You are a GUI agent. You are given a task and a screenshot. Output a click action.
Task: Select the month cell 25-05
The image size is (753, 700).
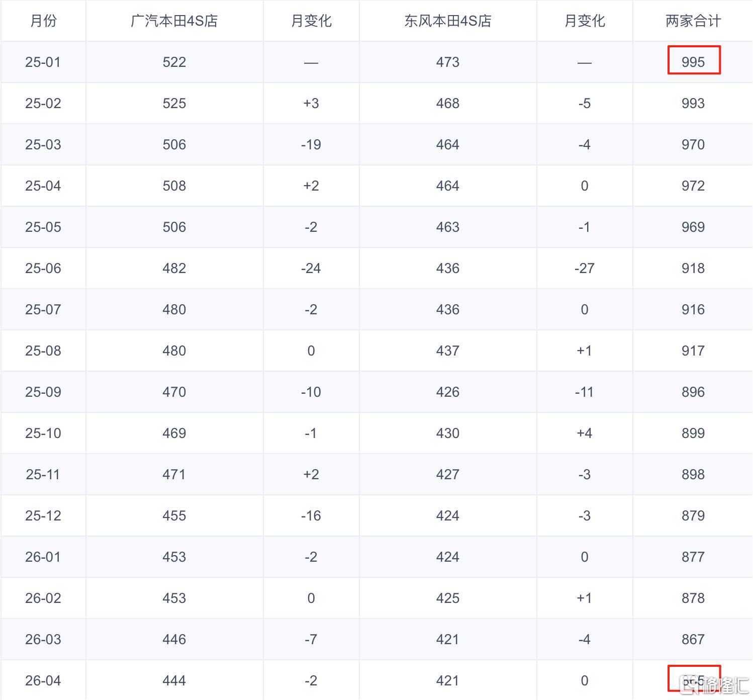[43, 227]
